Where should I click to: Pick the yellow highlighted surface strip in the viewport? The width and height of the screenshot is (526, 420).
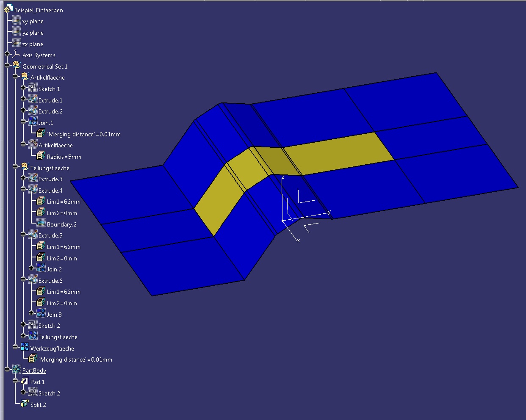click(339, 153)
